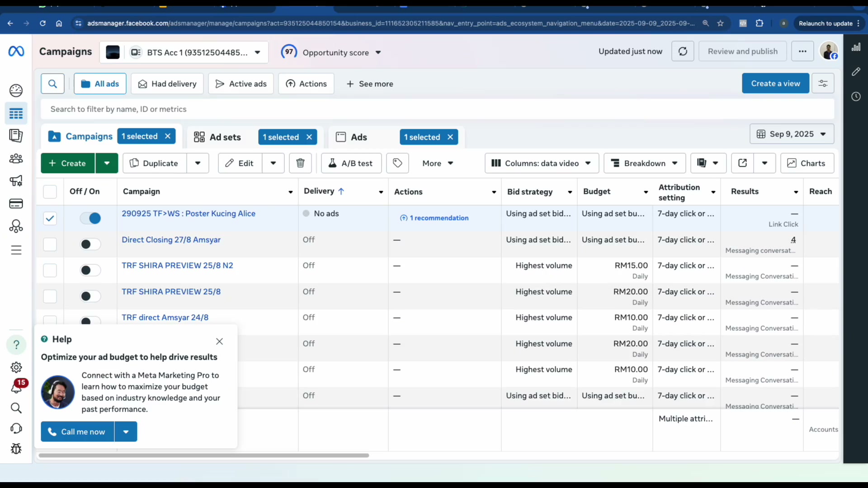Open the Billing card icon in sidebar

[16, 204]
